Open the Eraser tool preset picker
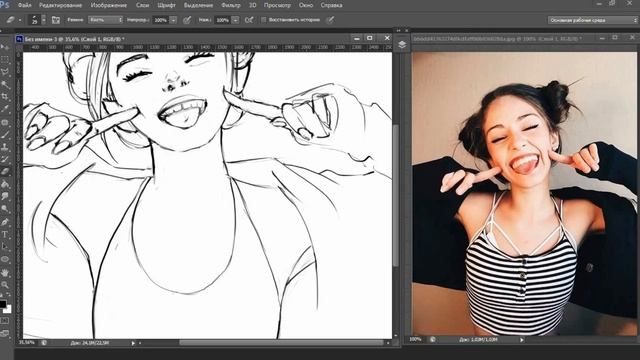Screen dimensions: 640x360 13,20
